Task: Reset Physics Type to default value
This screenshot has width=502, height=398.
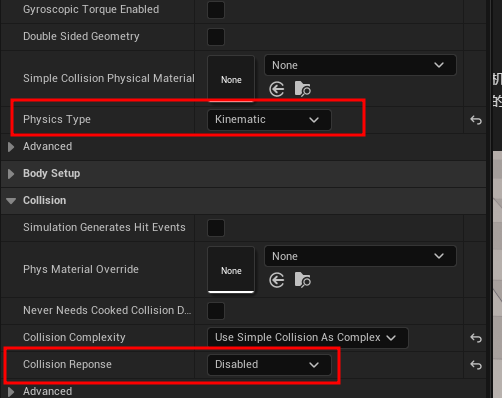Action: pyautogui.click(x=476, y=120)
